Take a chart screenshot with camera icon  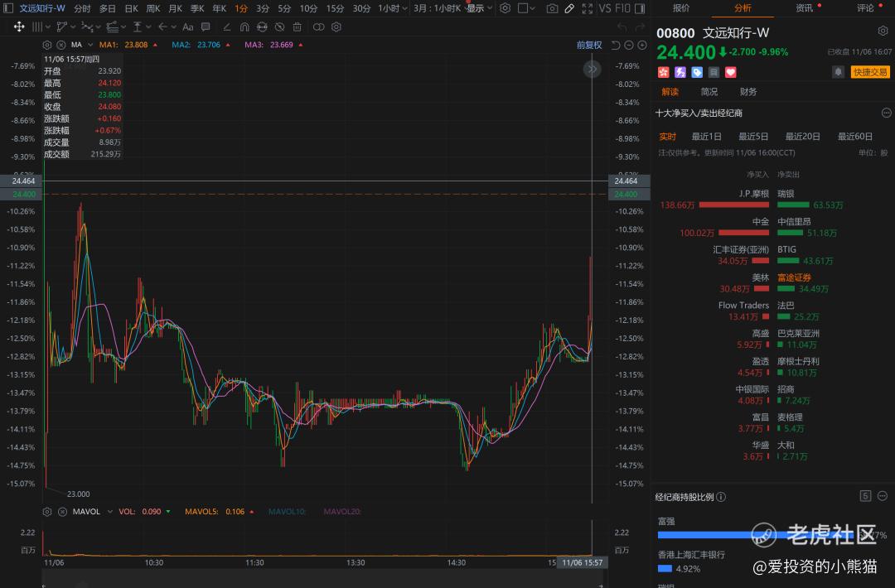(x=552, y=8)
